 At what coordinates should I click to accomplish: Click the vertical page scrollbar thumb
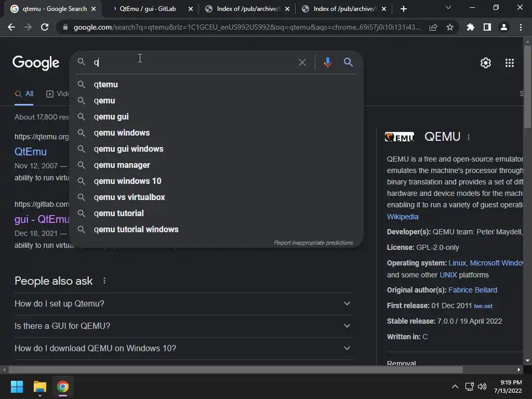tap(527, 87)
